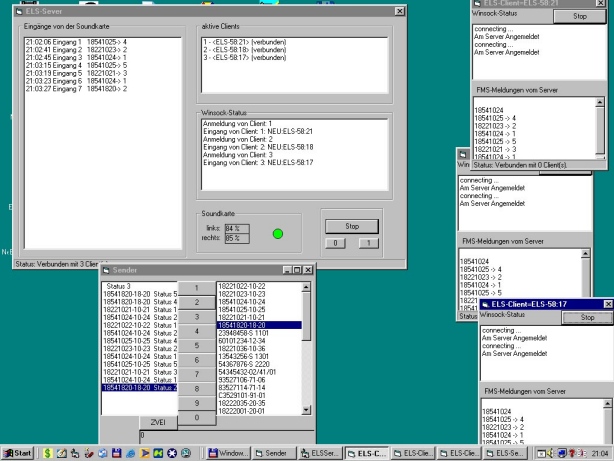
Task: Select client ELS-58:21 in aktive Clients list
Action: 240,43
